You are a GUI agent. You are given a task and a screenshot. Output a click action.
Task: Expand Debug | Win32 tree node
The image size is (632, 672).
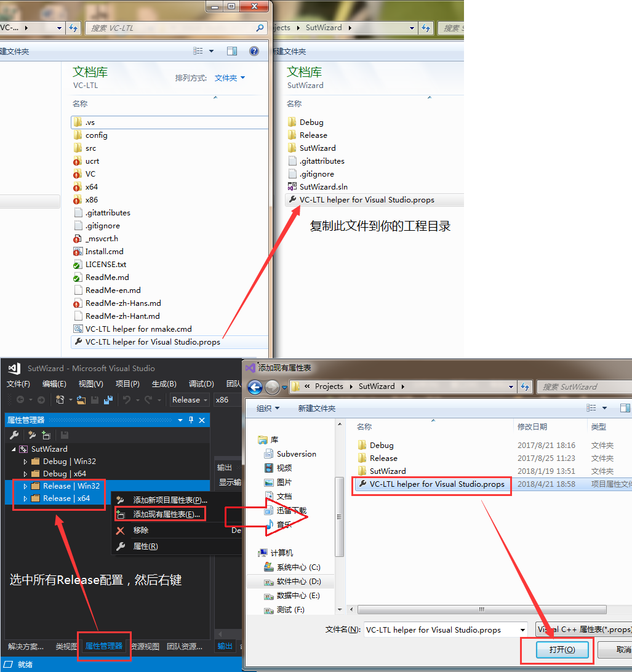[x=25, y=462]
